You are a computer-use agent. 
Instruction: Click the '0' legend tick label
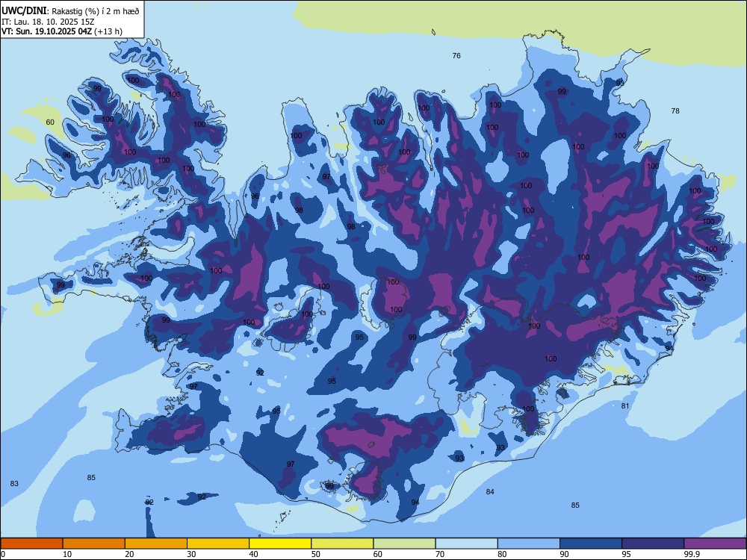coord(3,554)
